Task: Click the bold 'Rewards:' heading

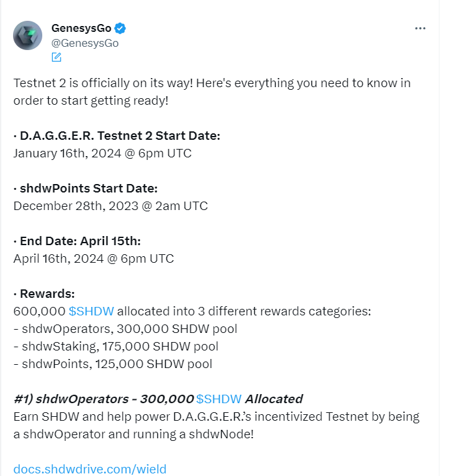Action: [45, 294]
